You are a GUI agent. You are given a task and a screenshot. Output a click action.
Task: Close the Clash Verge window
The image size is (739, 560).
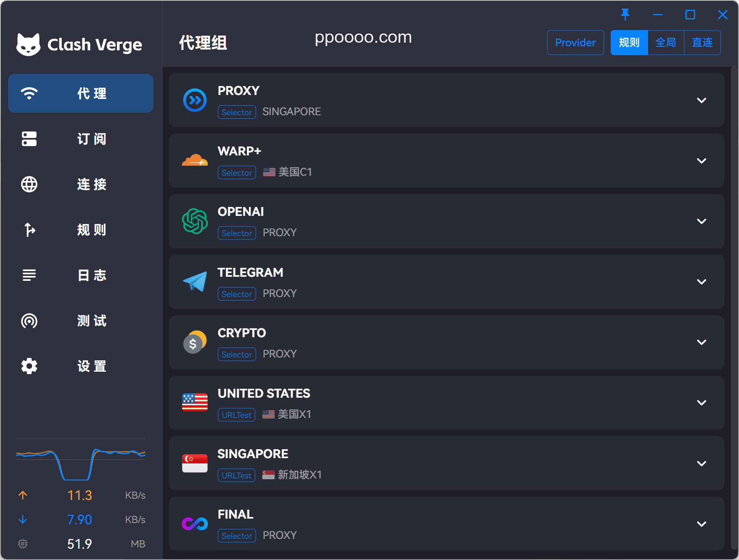click(723, 15)
